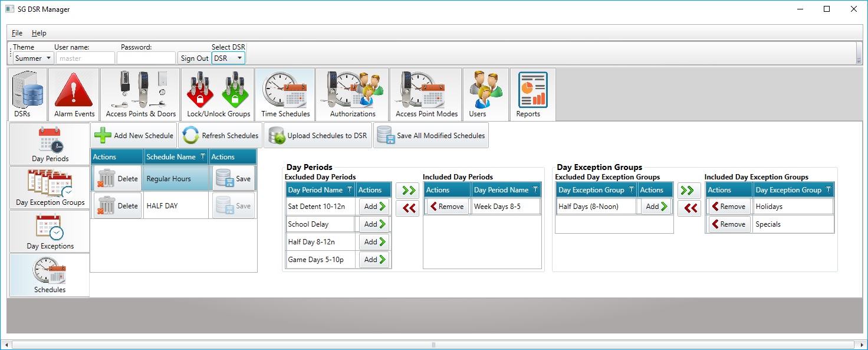Open Authorizations module

pos(352,94)
